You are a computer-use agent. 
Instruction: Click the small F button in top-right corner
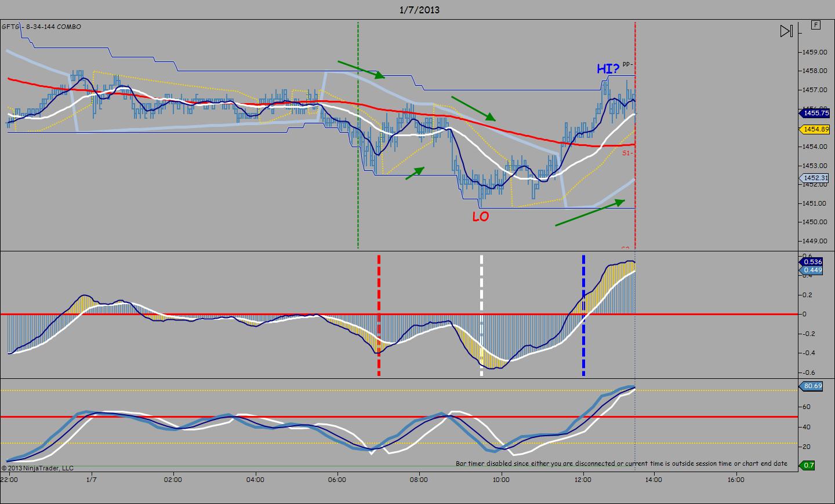816,25
